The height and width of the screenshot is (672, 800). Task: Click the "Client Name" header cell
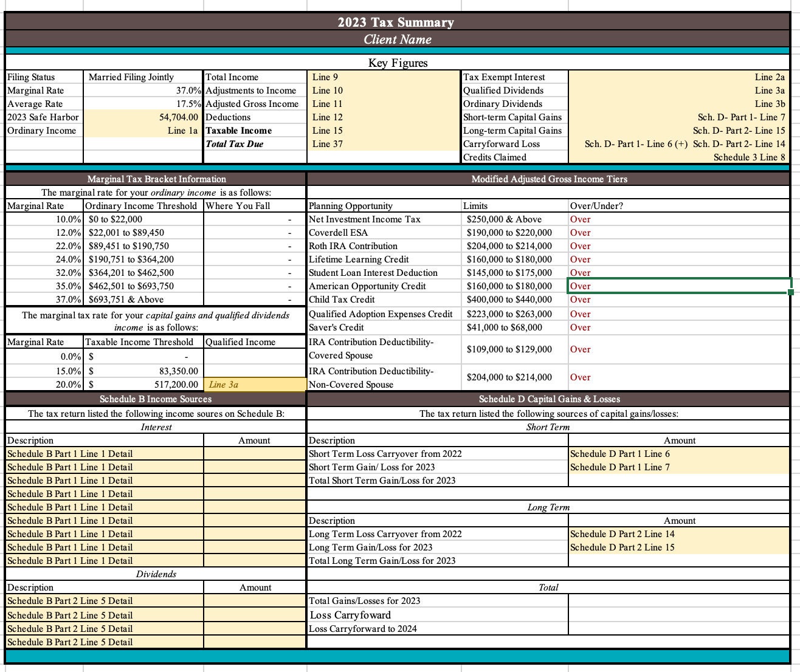point(398,39)
